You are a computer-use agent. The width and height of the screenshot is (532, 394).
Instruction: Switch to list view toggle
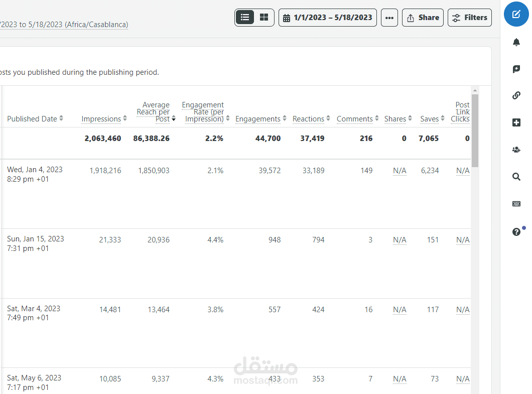(244, 17)
